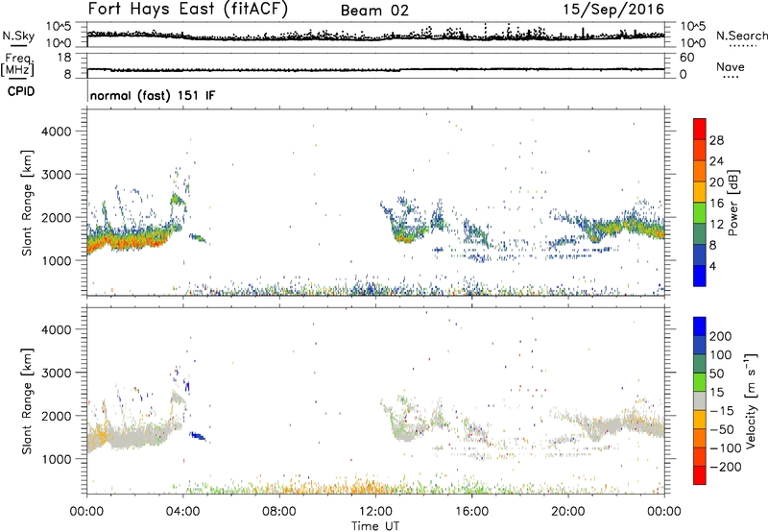Click the '50' label on Velocity color bar
The image size is (768, 532).
pos(716,374)
